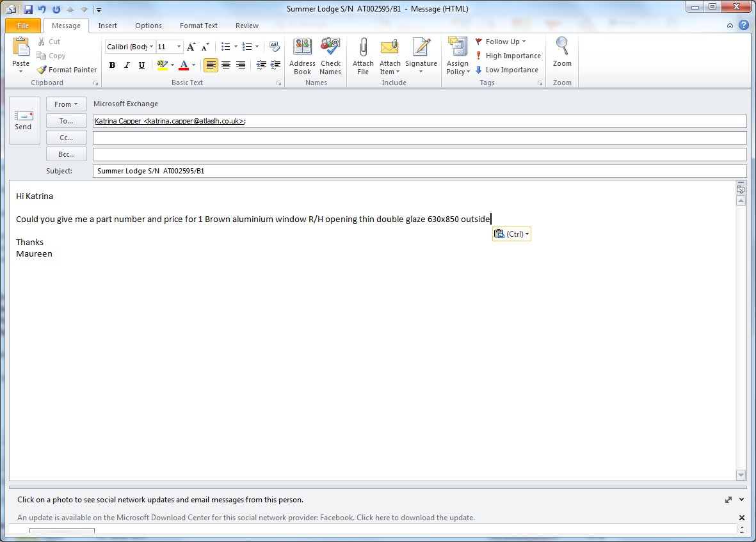Minimize the ribbon with the caret icon
The width and height of the screenshot is (756, 542).
[730, 26]
